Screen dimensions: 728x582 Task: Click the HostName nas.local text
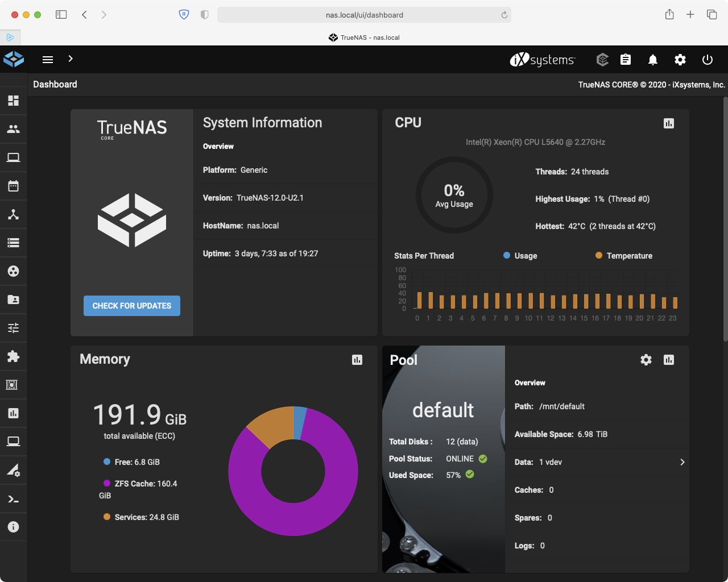coord(241,226)
